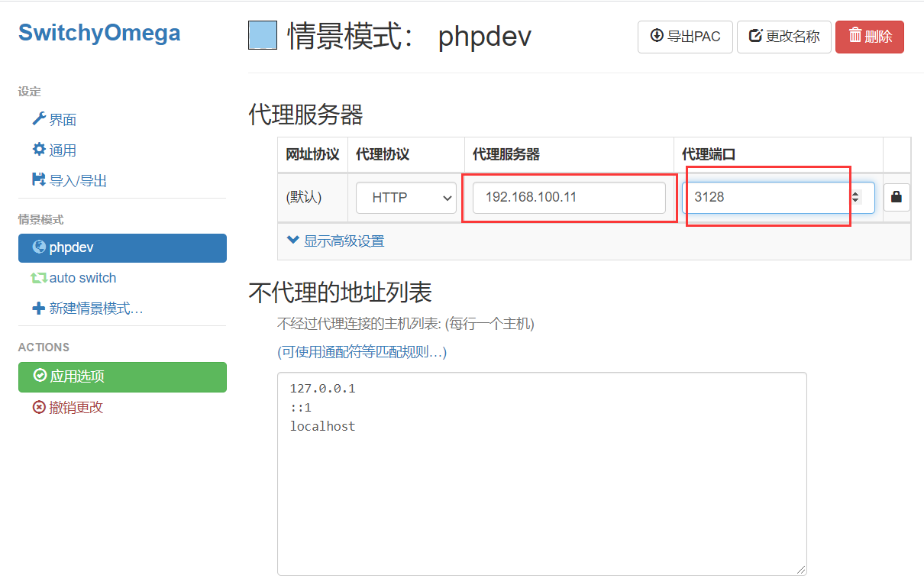Click the save icon beside 导入/导出

39,180
